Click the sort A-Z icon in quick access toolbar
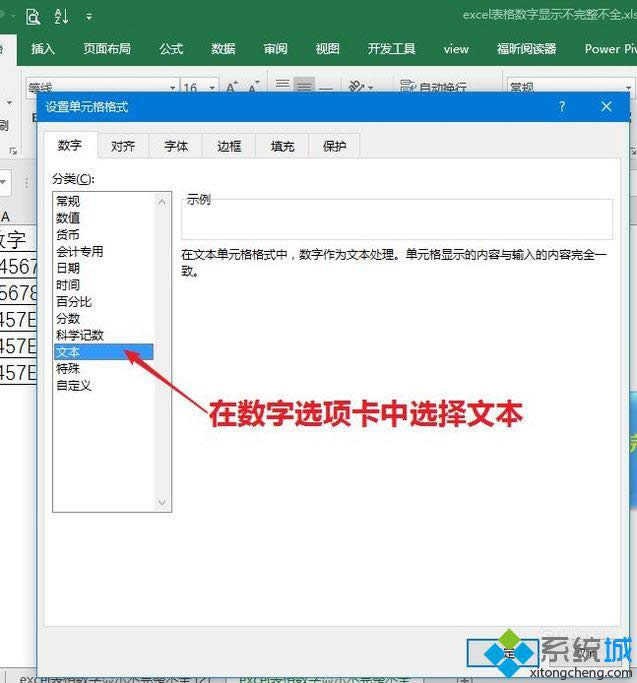637x683 pixels. (61, 17)
